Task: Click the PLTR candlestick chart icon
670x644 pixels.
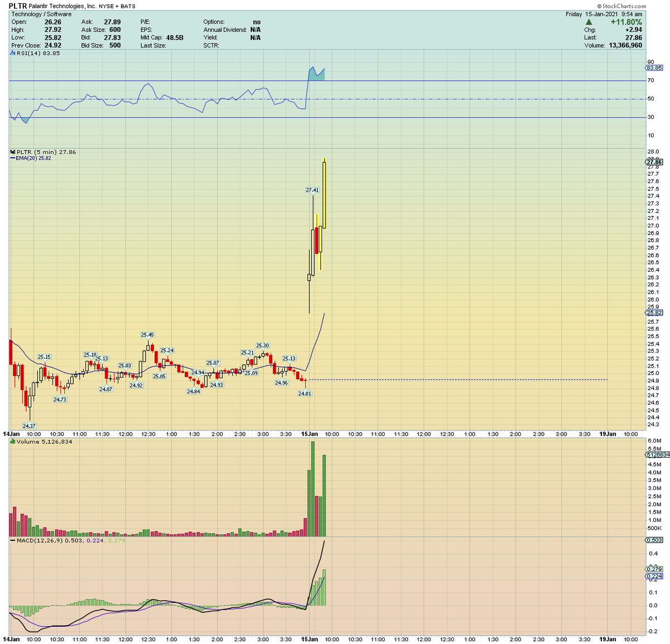Action: pyautogui.click(x=12, y=151)
